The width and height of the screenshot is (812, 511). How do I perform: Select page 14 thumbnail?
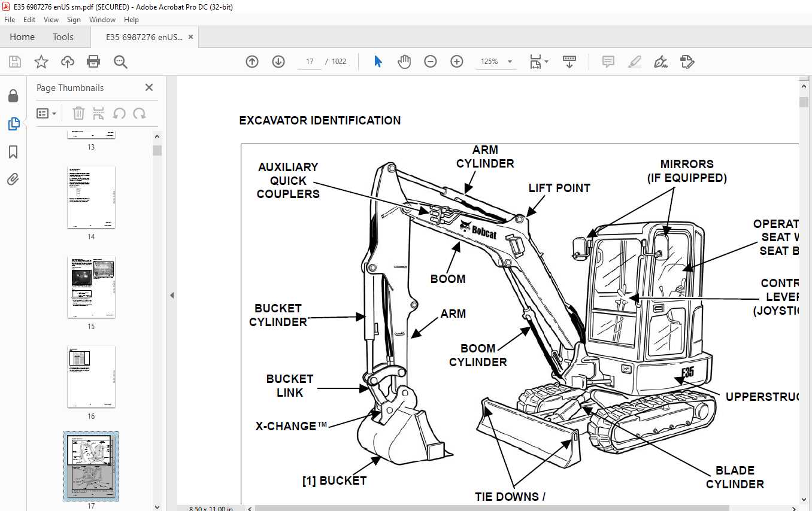[x=91, y=197]
